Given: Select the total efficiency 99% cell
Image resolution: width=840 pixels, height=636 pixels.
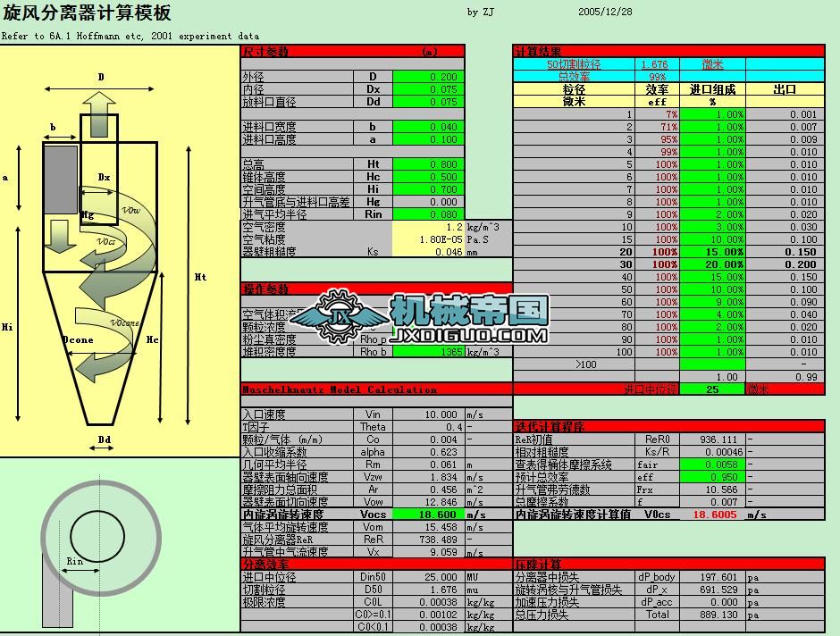Looking at the screenshot, I should click(657, 77).
